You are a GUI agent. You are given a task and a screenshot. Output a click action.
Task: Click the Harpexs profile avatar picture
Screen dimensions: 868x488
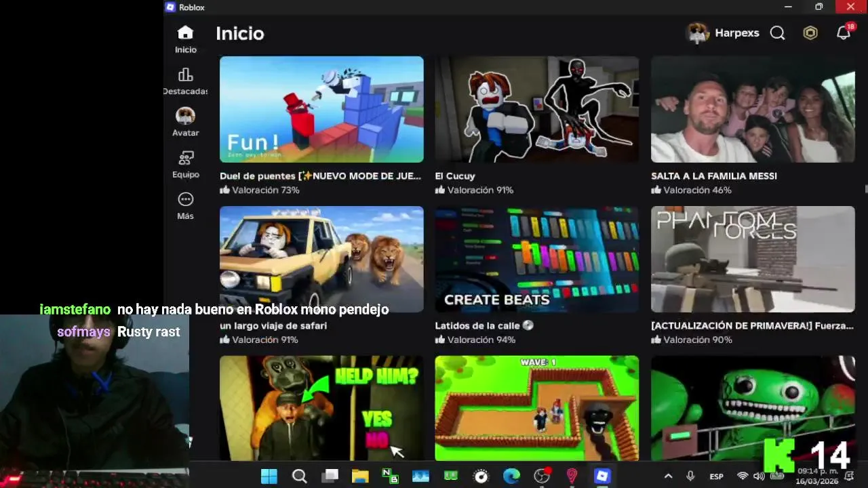(698, 33)
